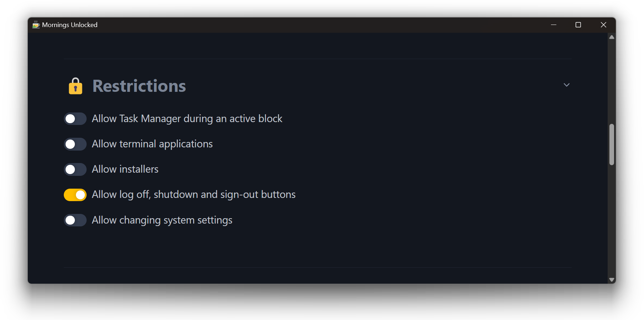Click the vertical scrollbar thumb
644x320 pixels.
[612, 145]
